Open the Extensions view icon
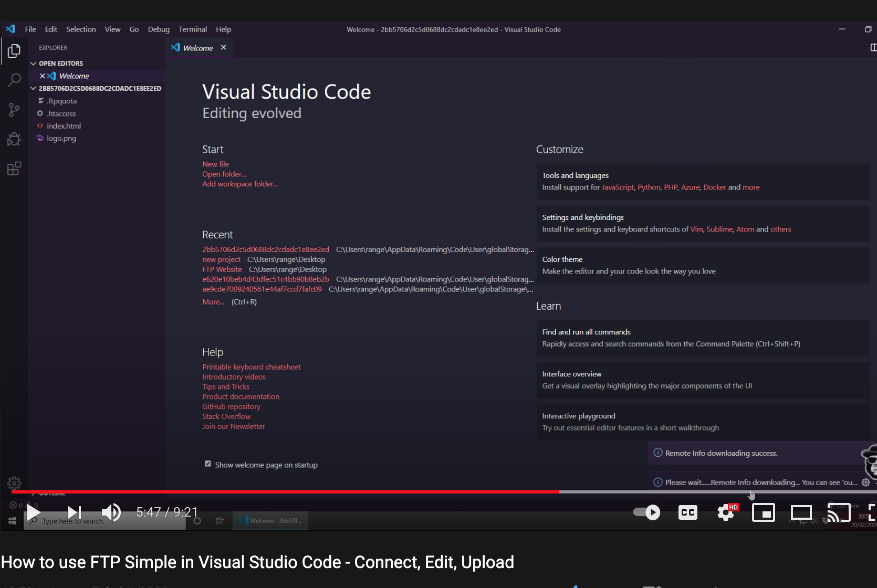 click(14, 169)
